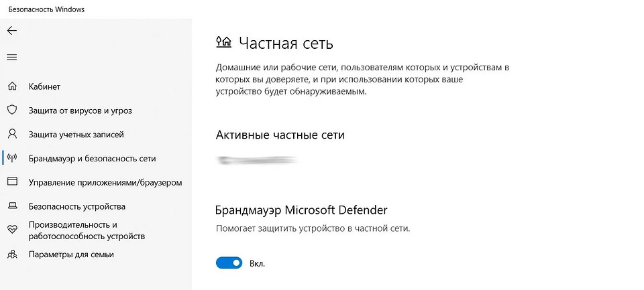Click the laptop device security icon
This screenshot has height=290, width=644.
click(12, 206)
